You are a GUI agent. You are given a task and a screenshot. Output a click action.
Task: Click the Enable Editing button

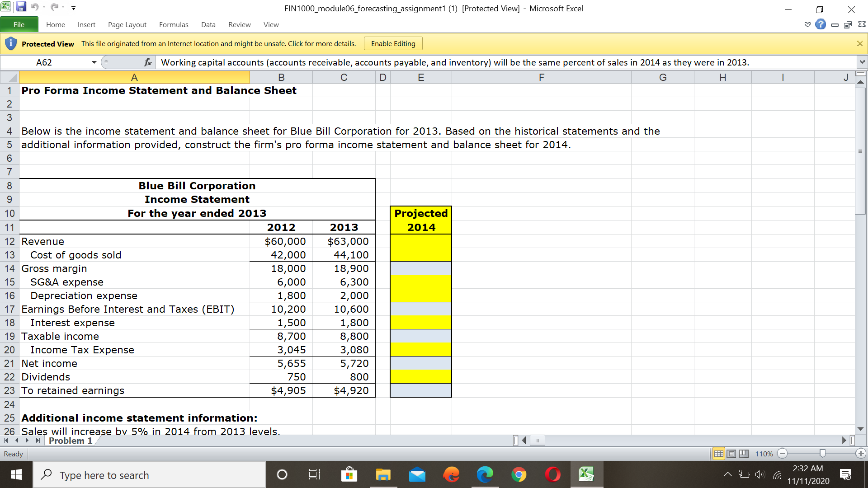(x=393, y=43)
